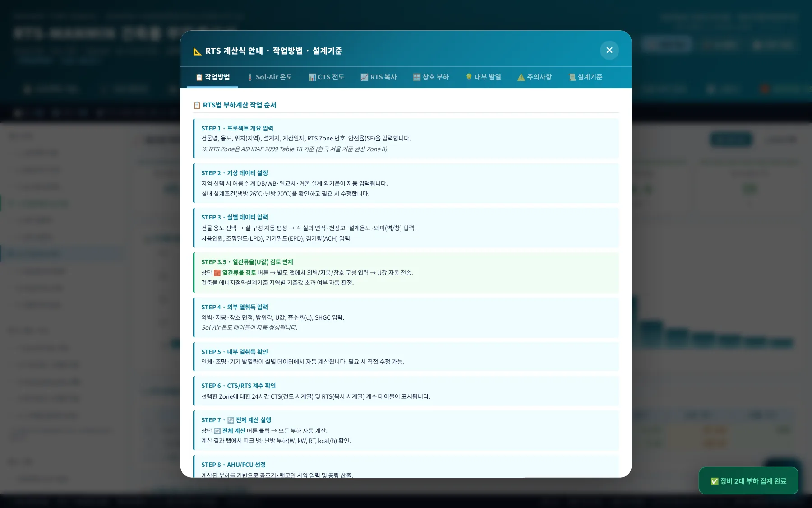The image size is (812, 508).
Task: Click the ASHRAE 2009 Table 18 note
Action: point(294,149)
